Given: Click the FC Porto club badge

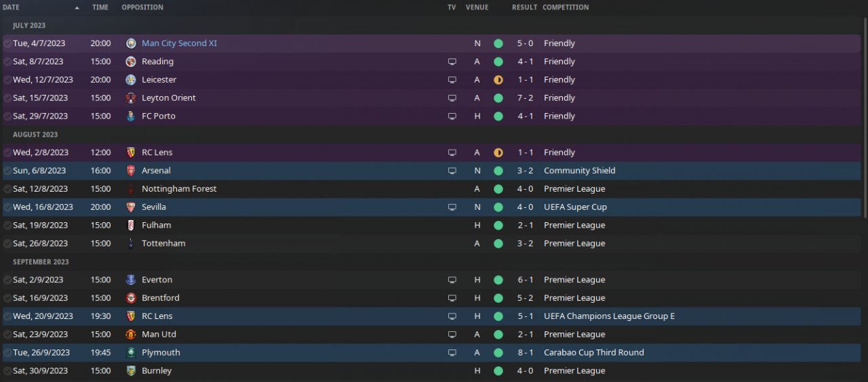Looking at the screenshot, I should 131,116.
